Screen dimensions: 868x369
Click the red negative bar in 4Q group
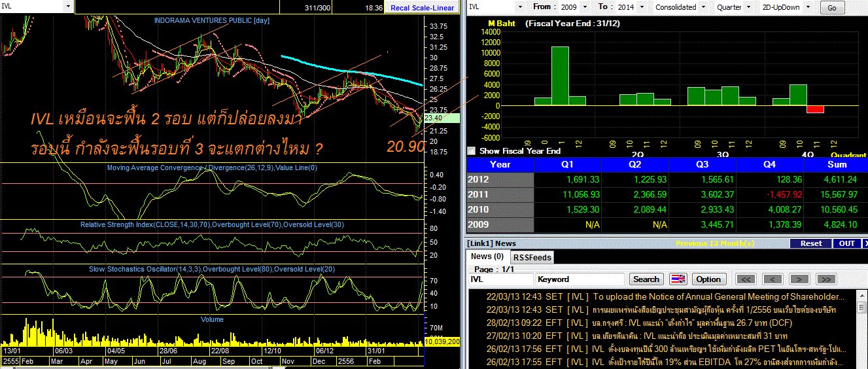(x=815, y=109)
